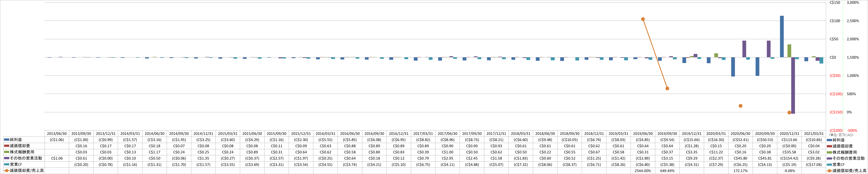Select the 2014/03/31 date header
868x174 pixels.
(x=130, y=134)
